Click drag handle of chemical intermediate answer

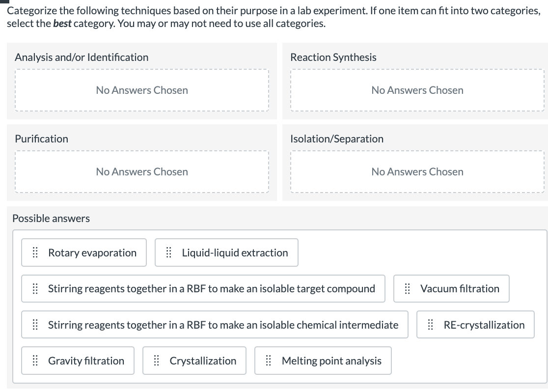35,325
